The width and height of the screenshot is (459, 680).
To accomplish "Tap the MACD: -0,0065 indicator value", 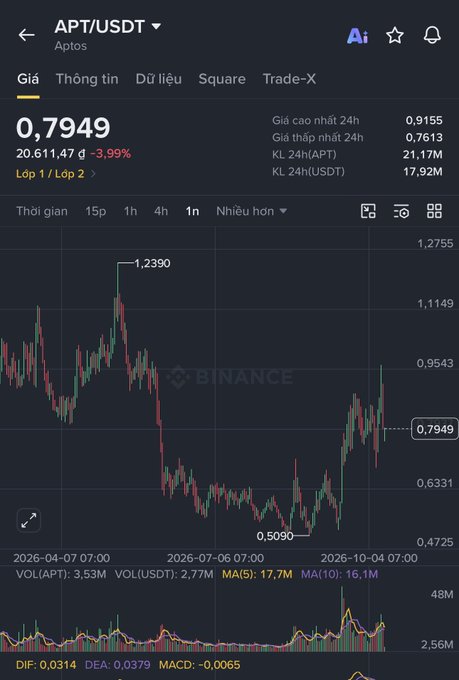I will 200,665.
